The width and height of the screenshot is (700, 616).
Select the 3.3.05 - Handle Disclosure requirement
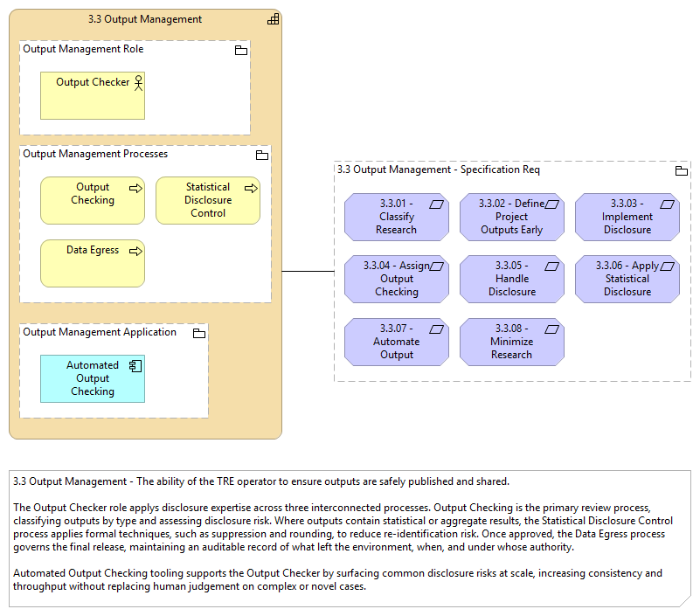pos(512,279)
